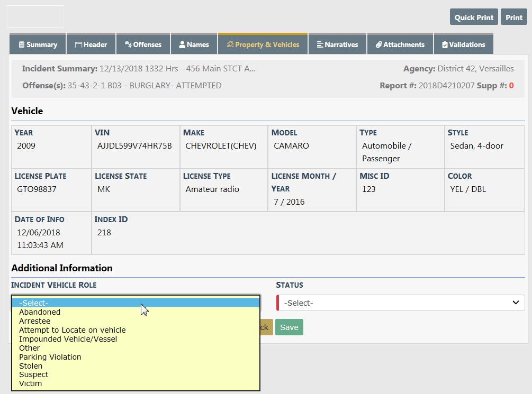Click the Narratives tab lines icon
Image resolution: width=532 pixels, height=394 pixels.
coord(320,45)
